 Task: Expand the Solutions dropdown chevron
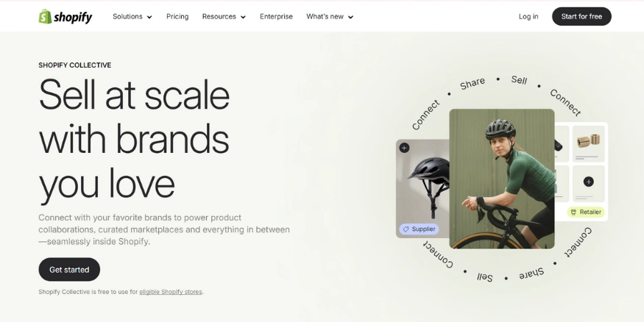[149, 17]
